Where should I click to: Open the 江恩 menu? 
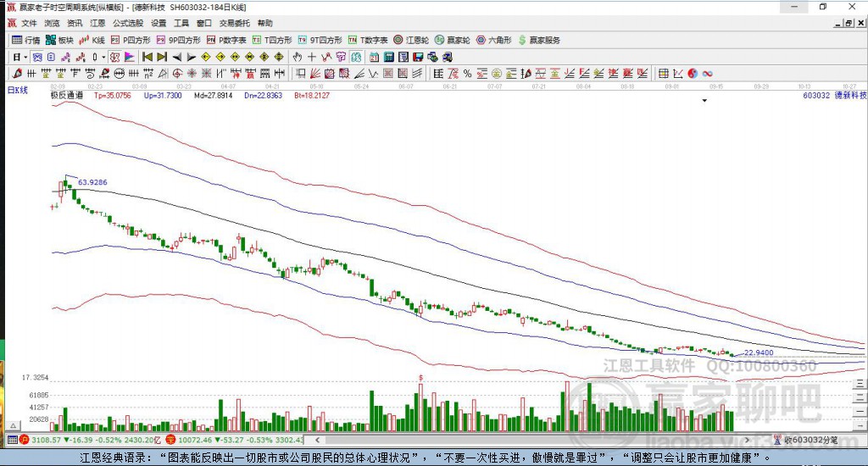pos(97,23)
